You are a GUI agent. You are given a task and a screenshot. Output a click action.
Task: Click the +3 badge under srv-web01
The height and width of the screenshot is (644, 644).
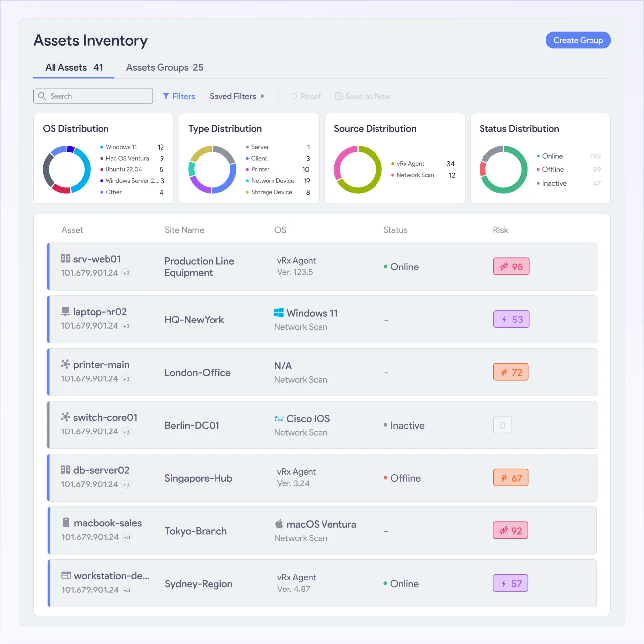(x=126, y=273)
